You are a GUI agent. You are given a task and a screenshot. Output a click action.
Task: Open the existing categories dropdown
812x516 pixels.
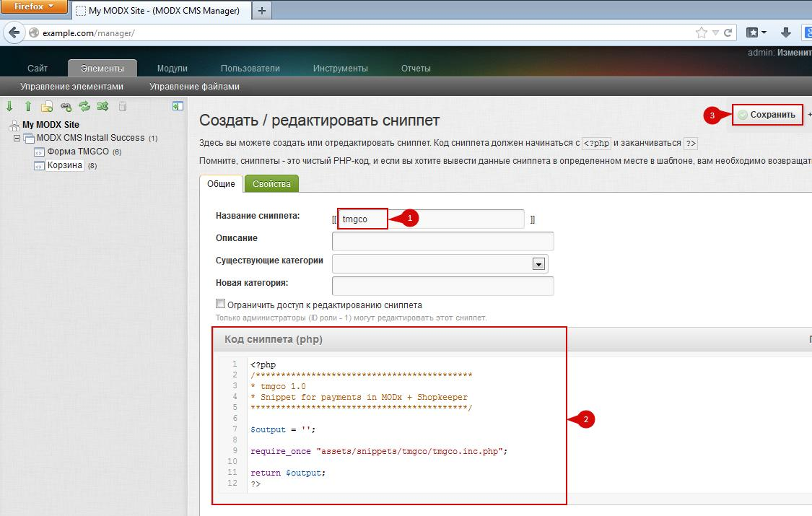[538, 264]
